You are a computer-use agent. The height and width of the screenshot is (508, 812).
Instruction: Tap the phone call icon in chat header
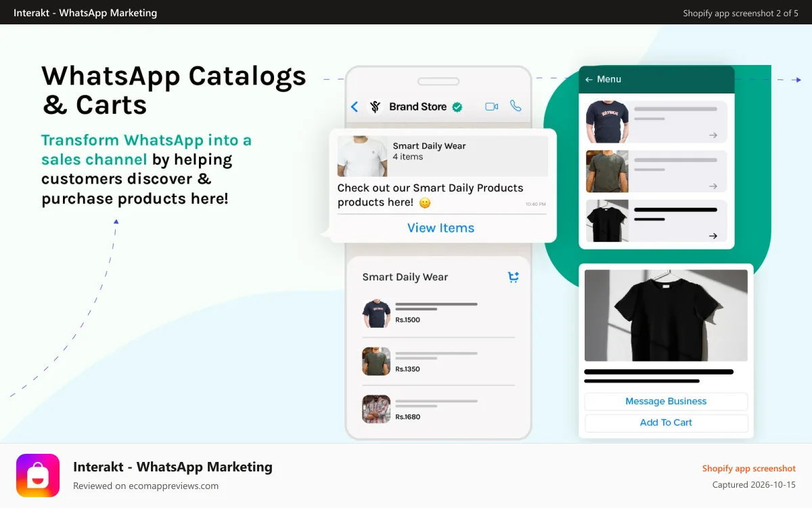point(516,106)
